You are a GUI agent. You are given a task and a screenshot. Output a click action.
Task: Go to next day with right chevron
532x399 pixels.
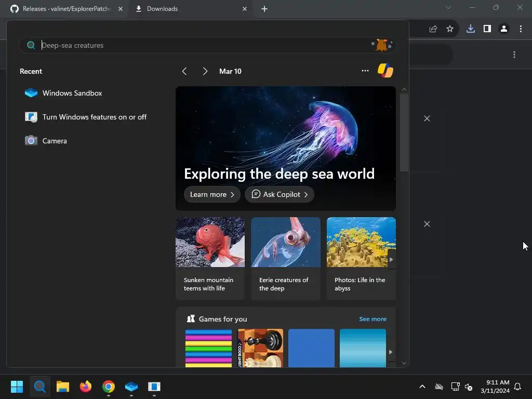point(205,71)
